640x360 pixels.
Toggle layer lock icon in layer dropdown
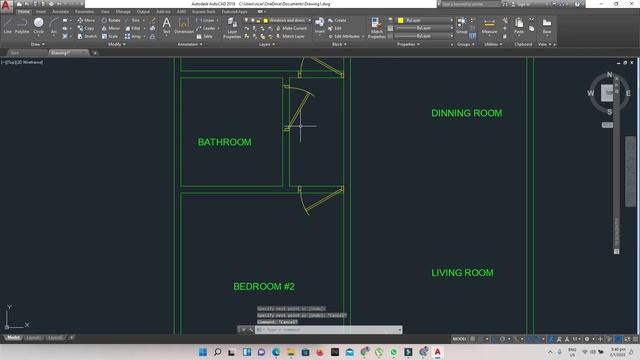point(258,20)
